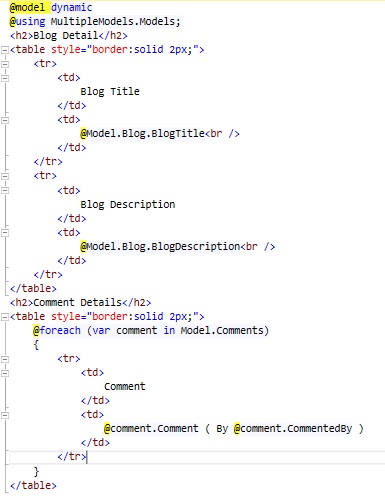Collapse the Comment label td block
The image size is (385, 498).
click(5, 373)
